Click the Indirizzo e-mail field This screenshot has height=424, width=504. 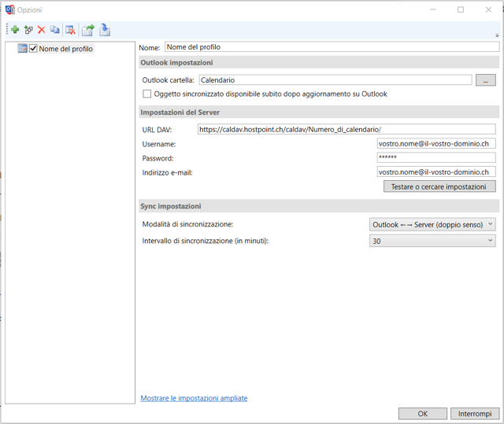click(x=436, y=171)
